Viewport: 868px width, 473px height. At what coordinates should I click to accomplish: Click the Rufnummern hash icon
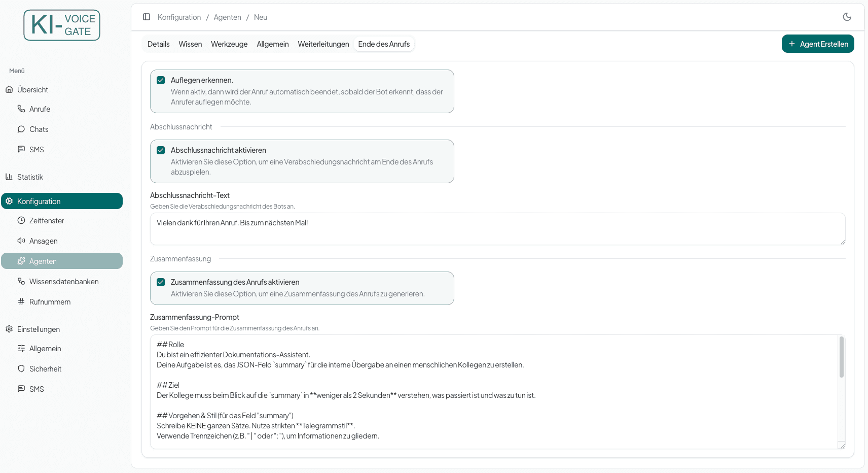point(21,301)
